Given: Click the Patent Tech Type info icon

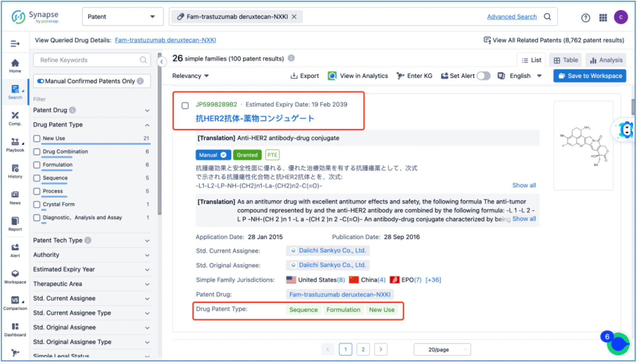Looking at the screenshot, I should pyautogui.click(x=88, y=240).
